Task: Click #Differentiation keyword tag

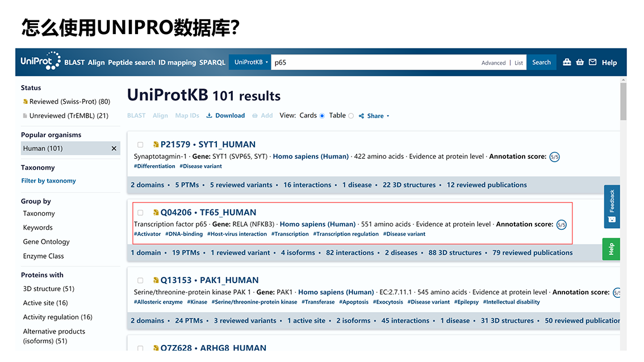Action: [x=154, y=166]
